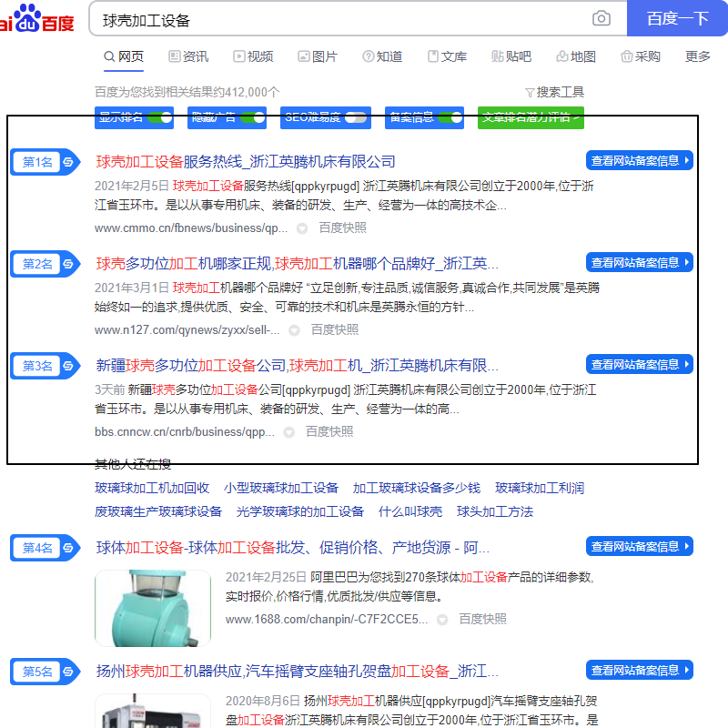Viewport: 728px width, 728px height.
Task: Search related 加工玻璃球设备多少钱
Action: [417, 488]
